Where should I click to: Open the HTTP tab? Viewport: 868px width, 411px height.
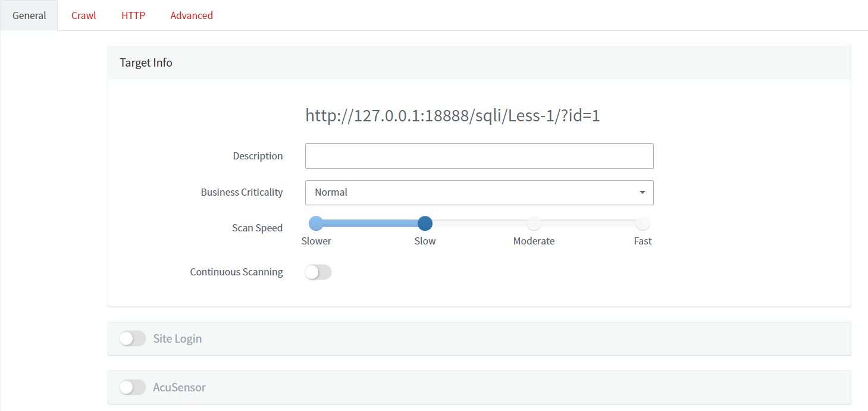click(x=133, y=15)
